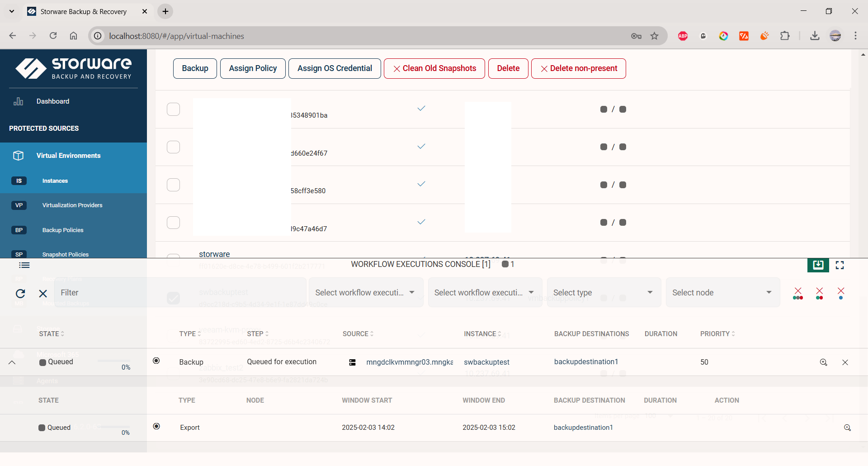Click the cancel icon with three colored dots
Image resolution: width=868 pixels, height=466 pixels.
point(798,293)
